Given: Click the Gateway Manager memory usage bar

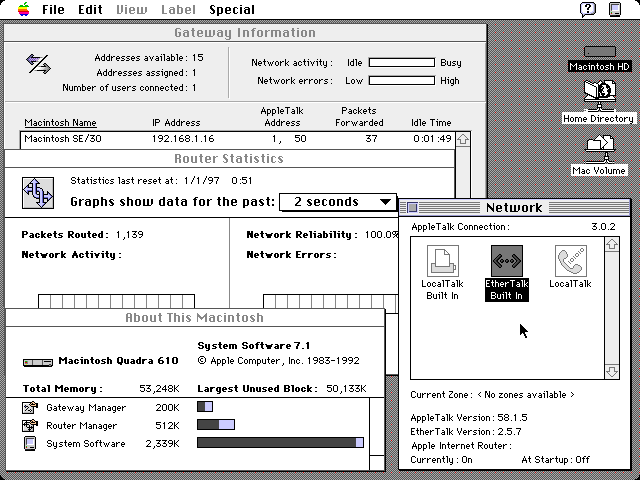Looking at the screenshot, I should pos(204,407).
